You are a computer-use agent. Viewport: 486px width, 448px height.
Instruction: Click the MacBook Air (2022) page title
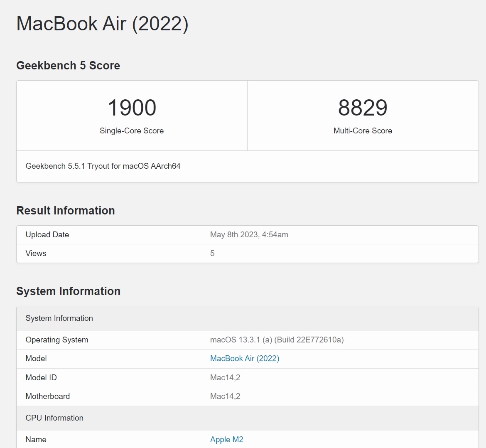(102, 24)
